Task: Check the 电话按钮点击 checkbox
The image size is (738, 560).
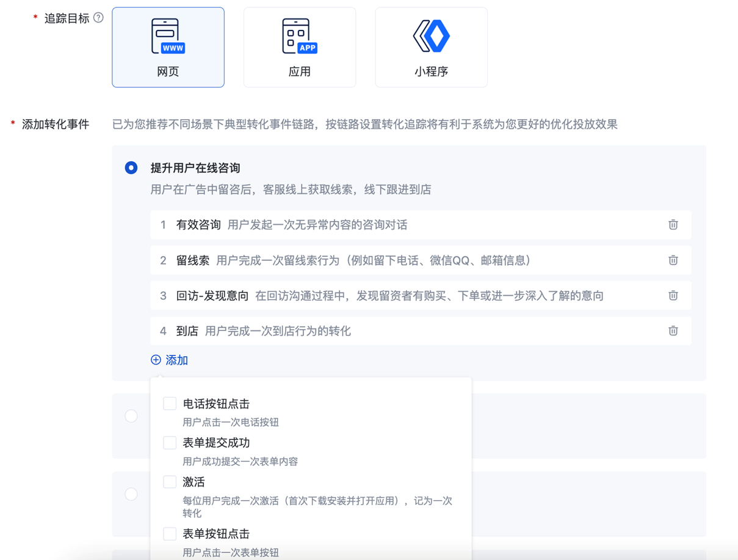Action: pyautogui.click(x=170, y=404)
